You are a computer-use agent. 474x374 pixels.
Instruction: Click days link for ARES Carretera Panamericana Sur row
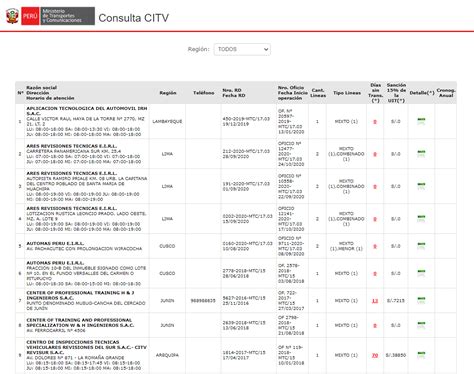(x=375, y=154)
